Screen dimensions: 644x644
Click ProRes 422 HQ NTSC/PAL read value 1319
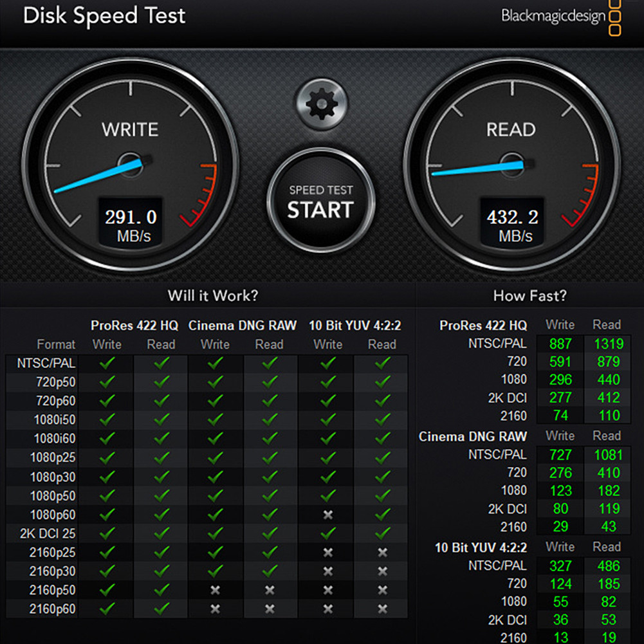(x=607, y=344)
